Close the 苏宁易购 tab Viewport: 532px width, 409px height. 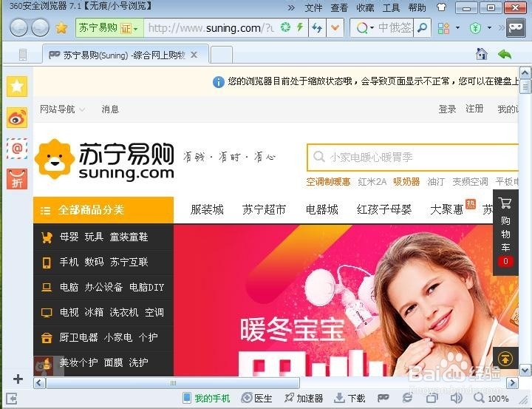(x=194, y=54)
